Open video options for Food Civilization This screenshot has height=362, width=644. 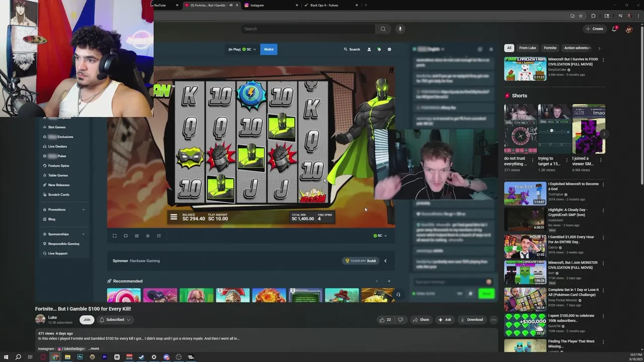603,60
